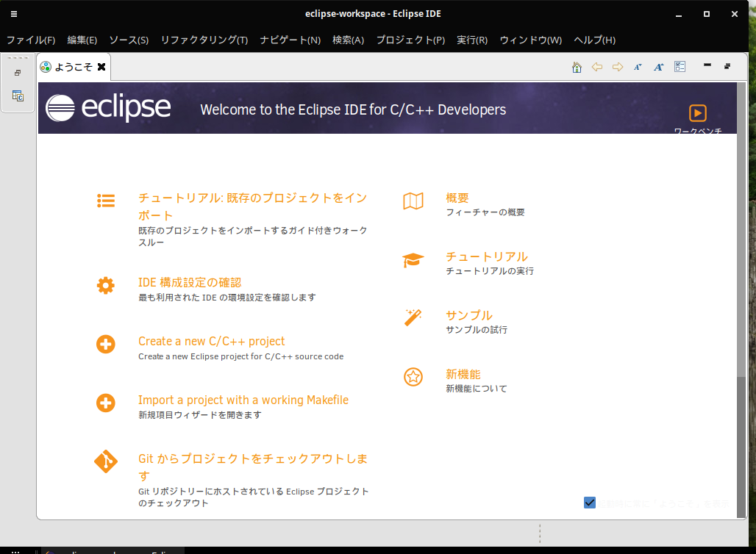Open チュートリアル: 既存のプロジェクトをインポート link
Screen dimensions: 756x554
click(253, 206)
